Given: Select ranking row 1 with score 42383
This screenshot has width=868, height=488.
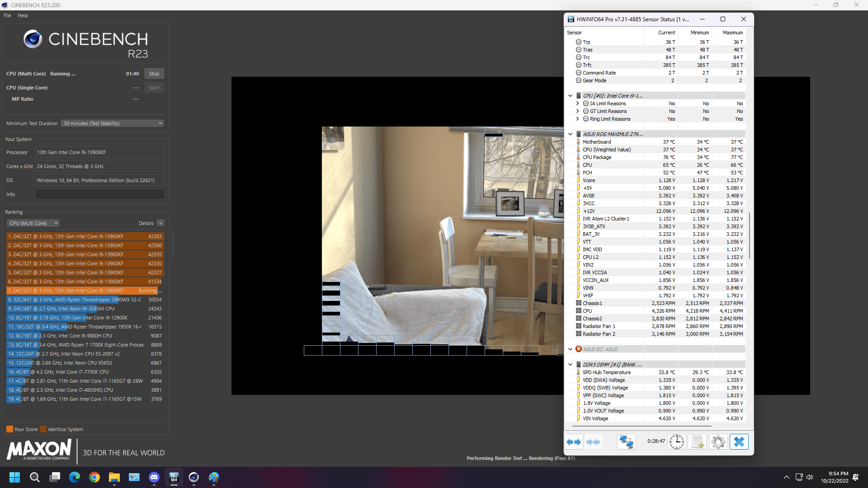Looking at the screenshot, I should pos(85,236).
